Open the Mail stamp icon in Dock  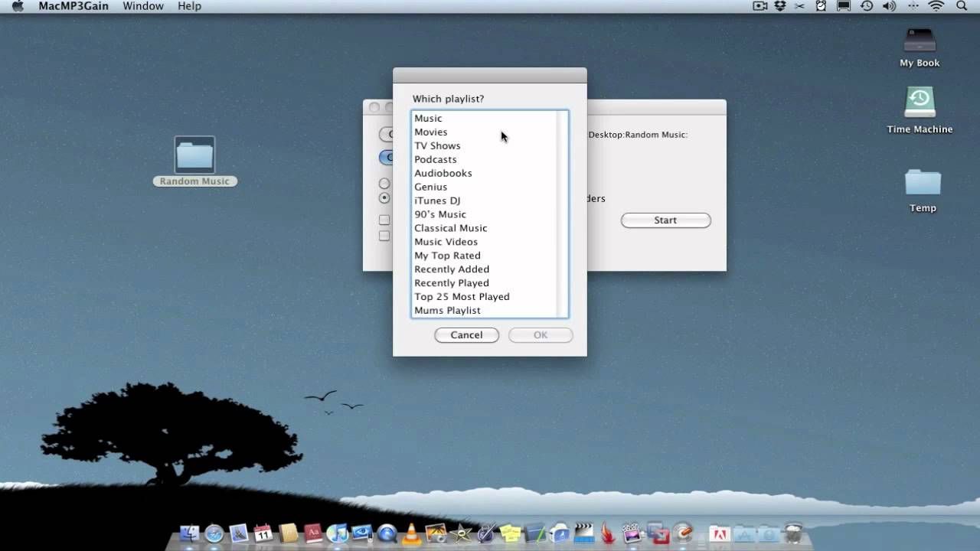[x=239, y=533]
